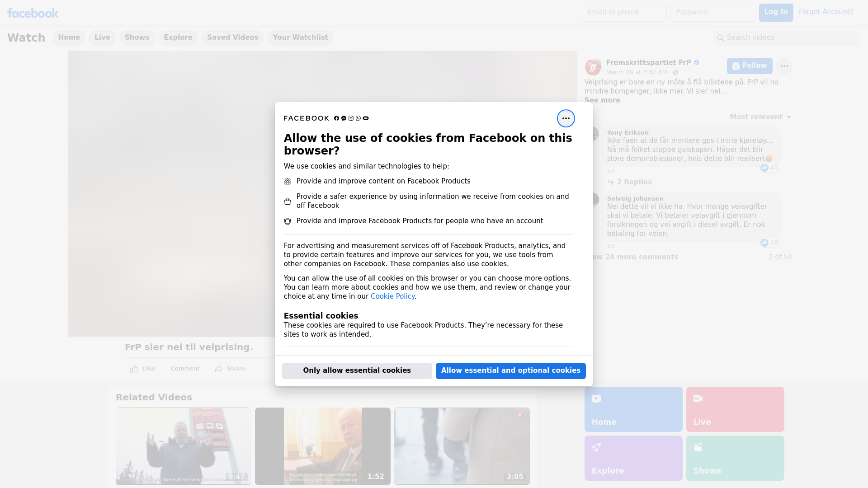Image resolution: width=868 pixels, height=488 pixels.
Task: Click the Like thumbs-up under the video
Action: [x=142, y=369]
